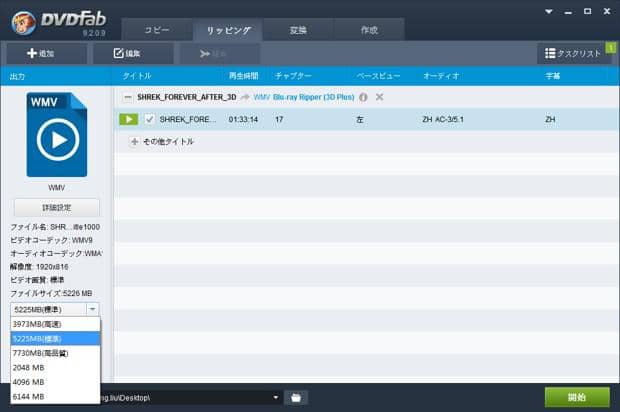Choose the 2048 MB option
The image size is (620, 412).
point(55,368)
